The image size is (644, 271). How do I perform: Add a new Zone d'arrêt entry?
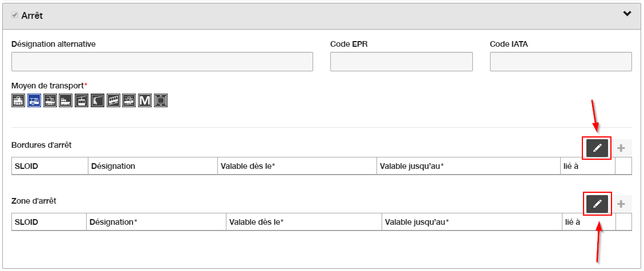click(621, 204)
